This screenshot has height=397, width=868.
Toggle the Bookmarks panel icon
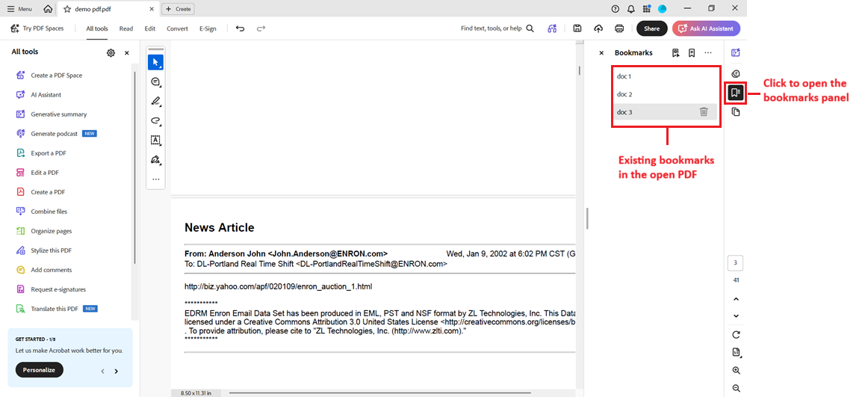click(736, 93)
